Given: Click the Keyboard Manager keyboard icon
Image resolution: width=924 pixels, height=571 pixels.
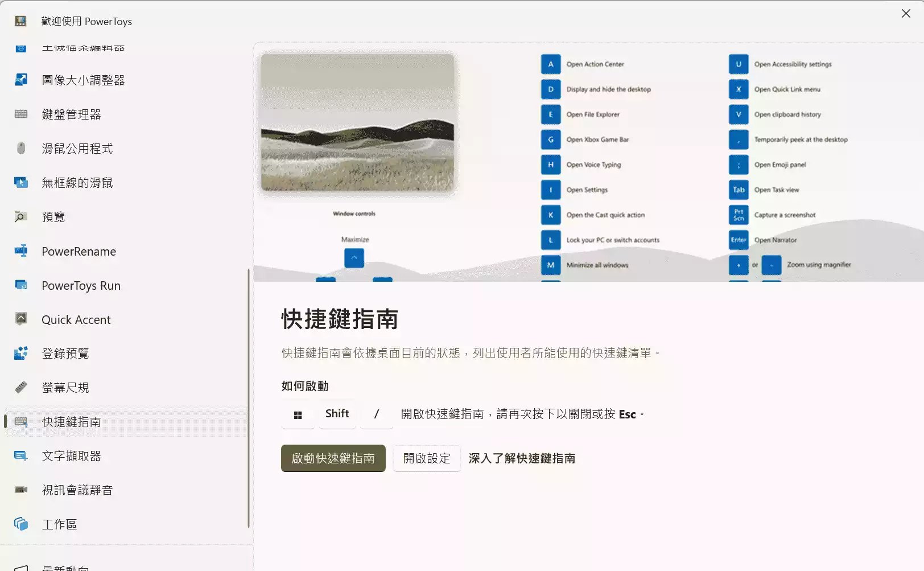Looking at the screenshot, I should point(21,114).
